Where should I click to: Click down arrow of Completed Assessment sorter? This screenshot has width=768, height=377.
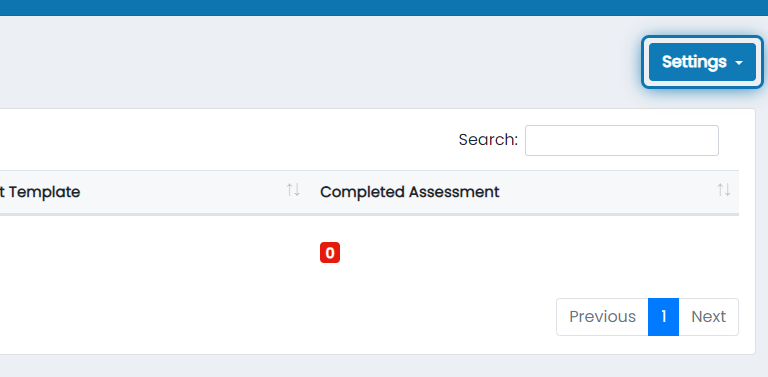727,189
